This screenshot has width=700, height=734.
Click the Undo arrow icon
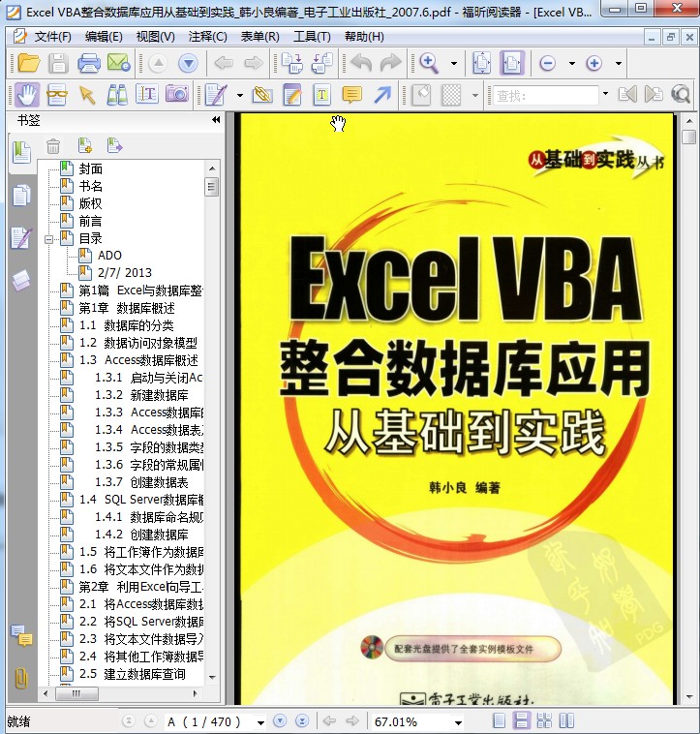pyautogui.click(x=361, y=63)
